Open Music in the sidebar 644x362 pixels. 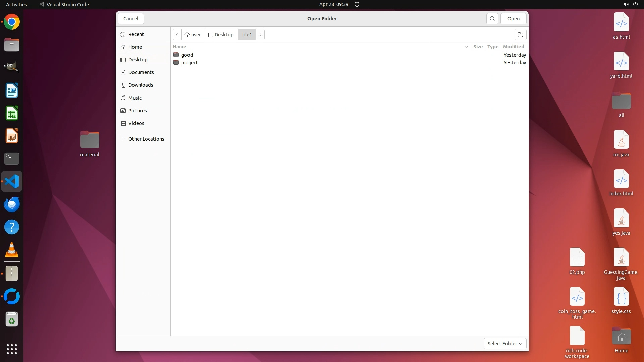[x=135, y=98]
